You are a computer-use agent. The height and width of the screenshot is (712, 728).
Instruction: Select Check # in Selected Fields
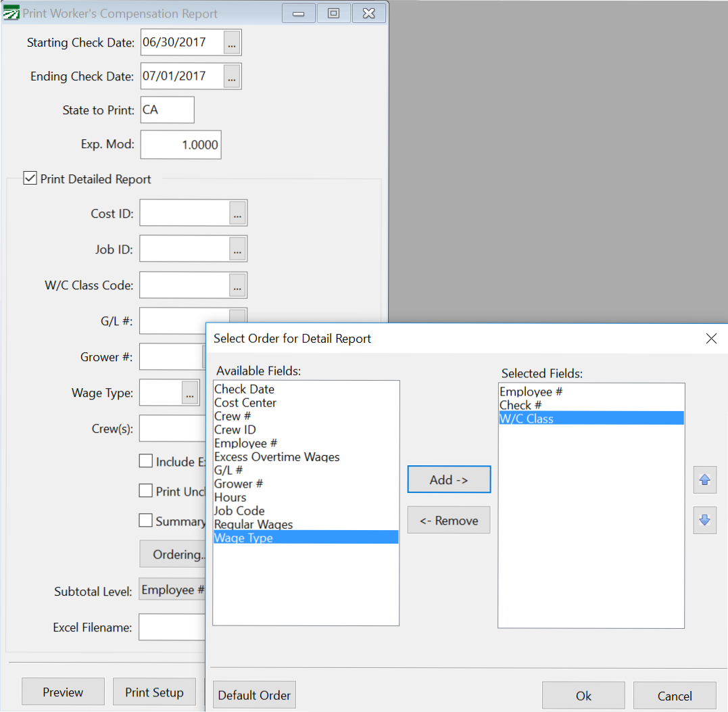(x=520, y=405)
